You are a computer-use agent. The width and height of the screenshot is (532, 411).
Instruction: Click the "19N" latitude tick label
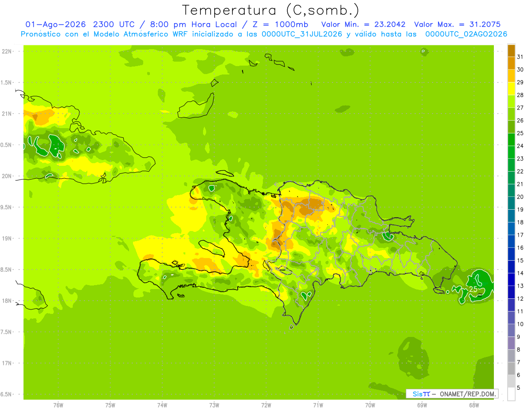[x=7, y=239]
